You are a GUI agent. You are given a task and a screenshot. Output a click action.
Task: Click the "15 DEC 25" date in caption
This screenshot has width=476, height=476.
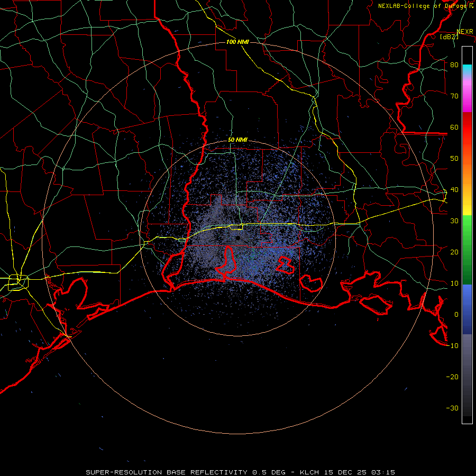coord(345,472)
